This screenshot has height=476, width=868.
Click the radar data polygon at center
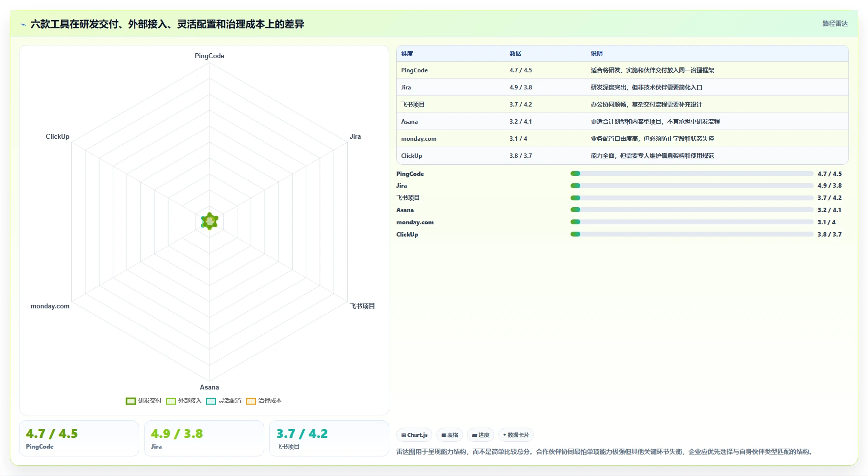coord(210,221)
